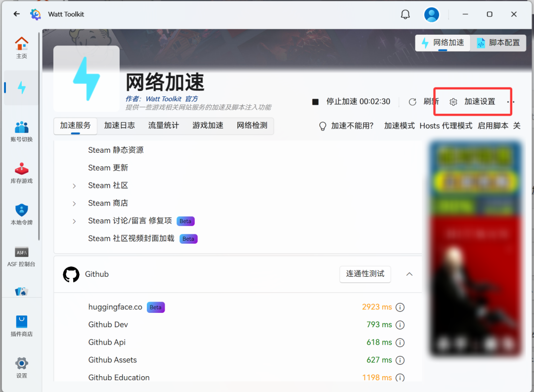
Task: Go back with the arrow icon
Action: tap(16, 14)
